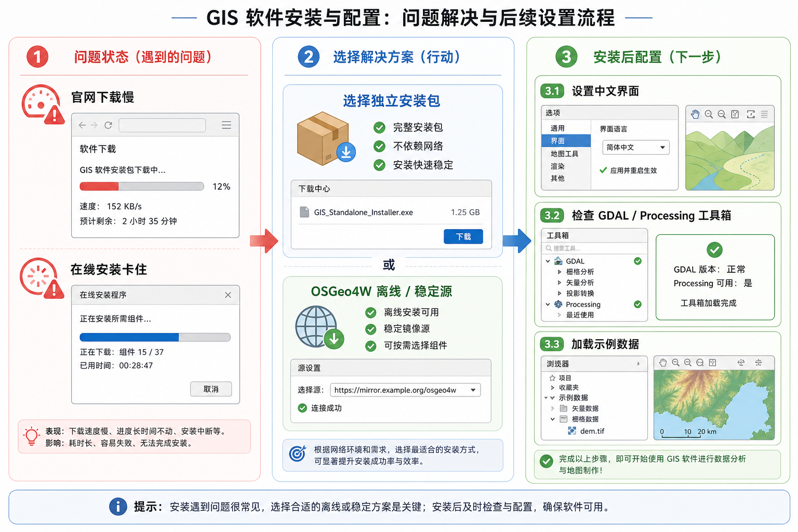Screen dimensions: 798x532
Task: Click the 取消 button in 在线安装程序
Action: [211, 389]
